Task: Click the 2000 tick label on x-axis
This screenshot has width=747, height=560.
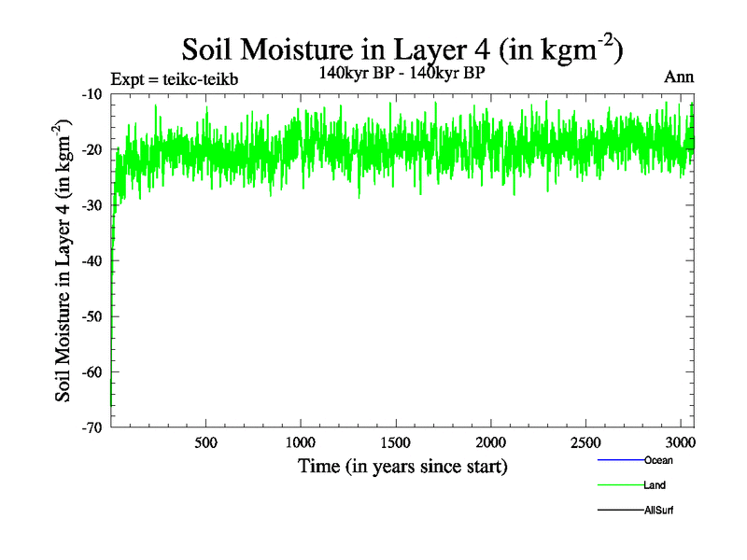Action: coord(491,441)
